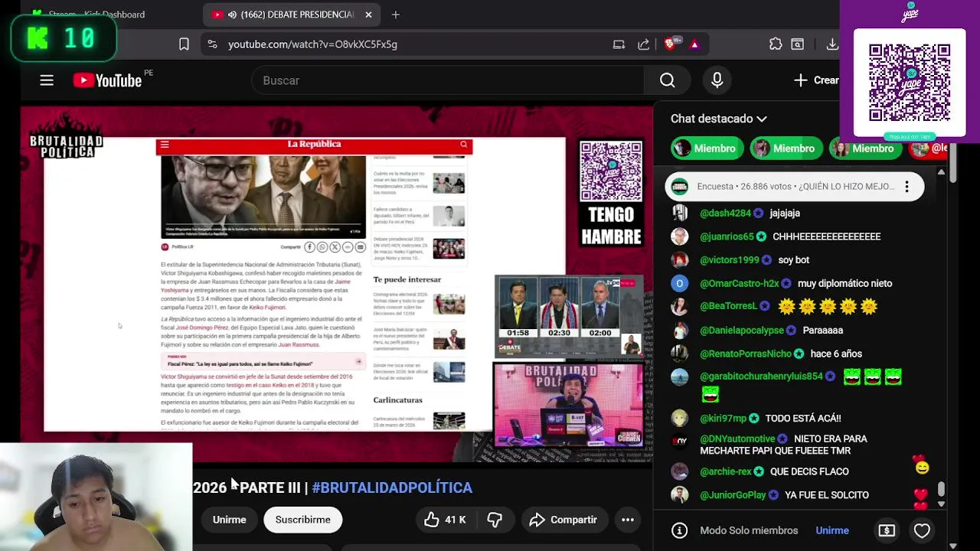Click username @JuniorGoPlay in chat
The image size is (980, 551).
[733, 495]
